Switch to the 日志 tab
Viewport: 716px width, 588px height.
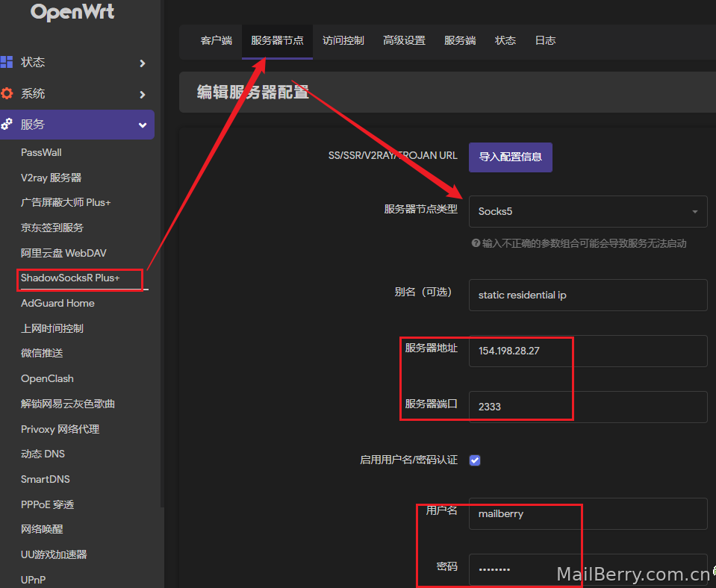pos(546,40)
